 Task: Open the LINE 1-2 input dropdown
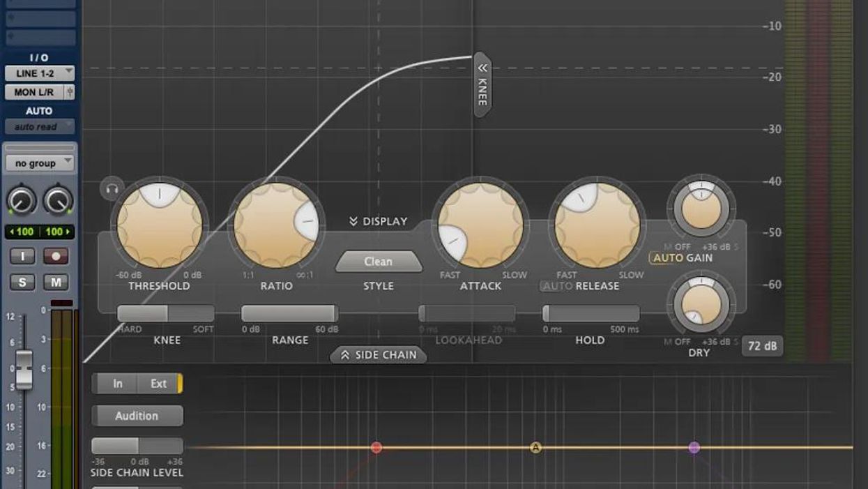point(40,73)
